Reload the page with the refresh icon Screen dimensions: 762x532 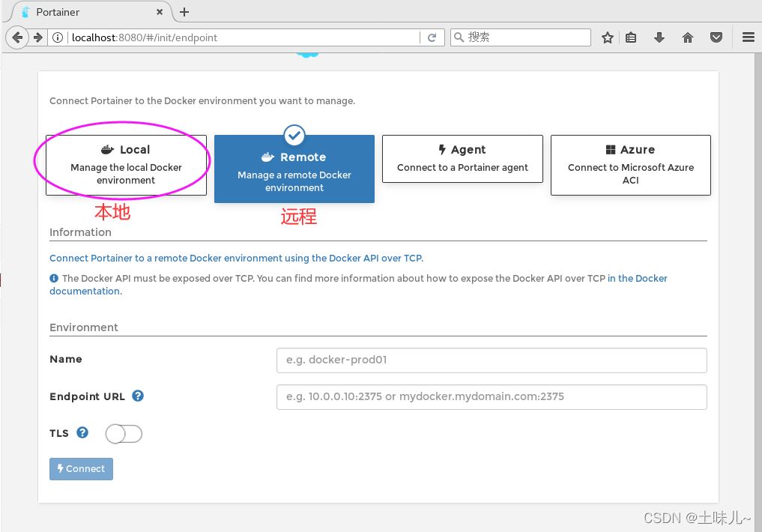pos(432,37)
